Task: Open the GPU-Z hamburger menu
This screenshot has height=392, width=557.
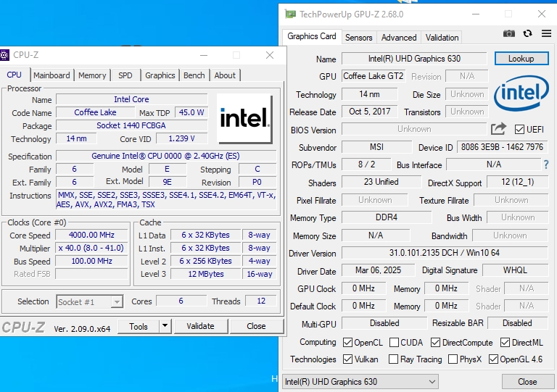Action: [546, 33]
